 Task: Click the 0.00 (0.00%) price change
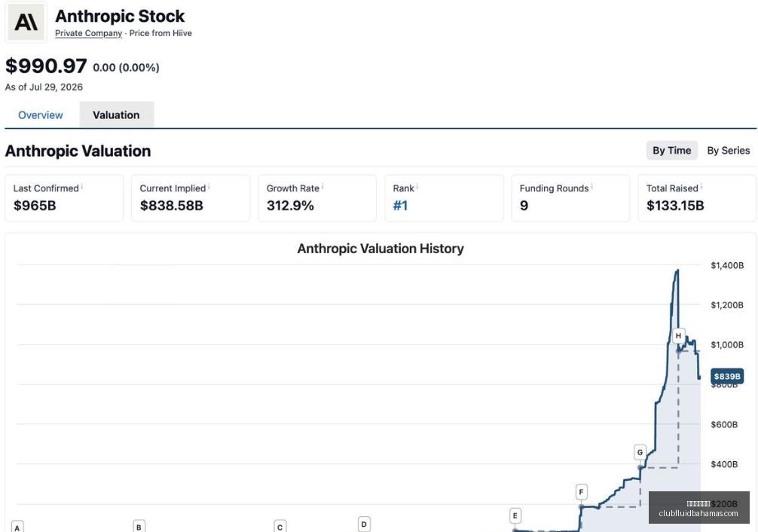(x=126, y=68)
